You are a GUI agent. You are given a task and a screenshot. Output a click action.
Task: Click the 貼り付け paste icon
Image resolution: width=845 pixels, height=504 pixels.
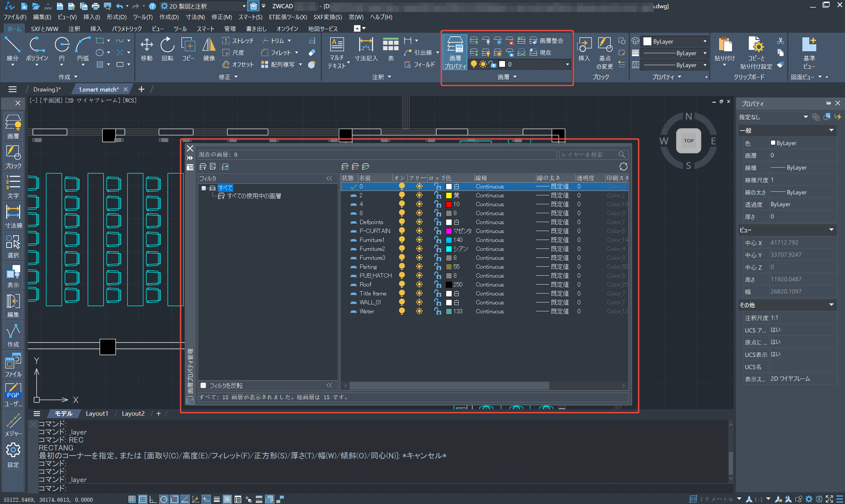pyautogui.click(x=724, y=49)
